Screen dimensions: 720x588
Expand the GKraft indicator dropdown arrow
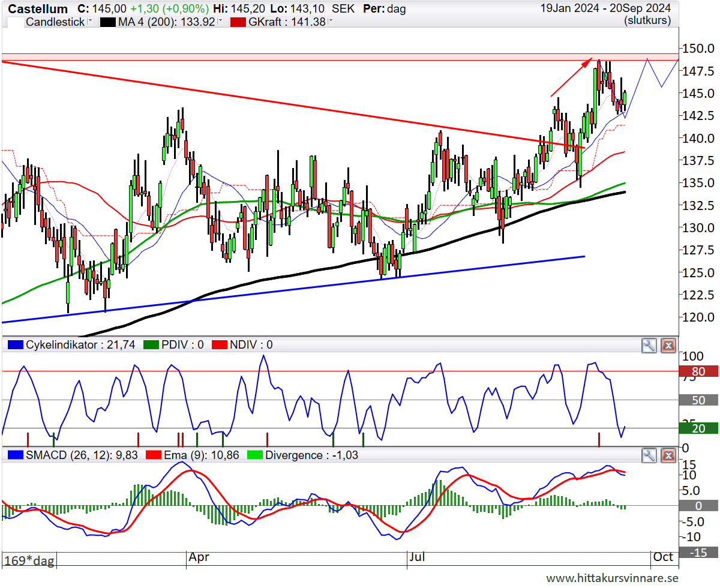(x=330, y=22)
